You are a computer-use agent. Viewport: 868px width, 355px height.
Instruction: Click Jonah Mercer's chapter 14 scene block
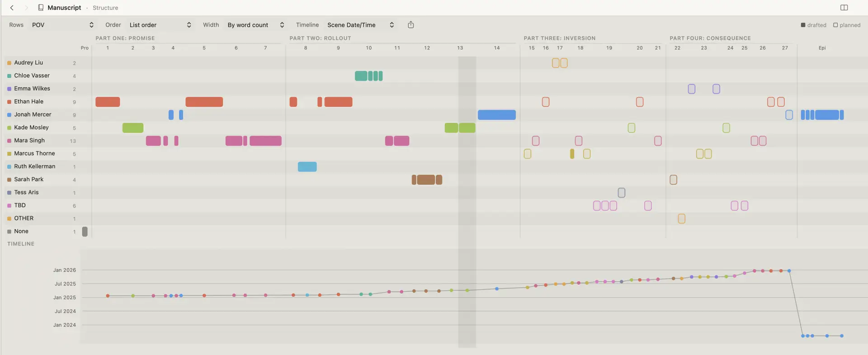pyautogui.click(x=497, y=115)
